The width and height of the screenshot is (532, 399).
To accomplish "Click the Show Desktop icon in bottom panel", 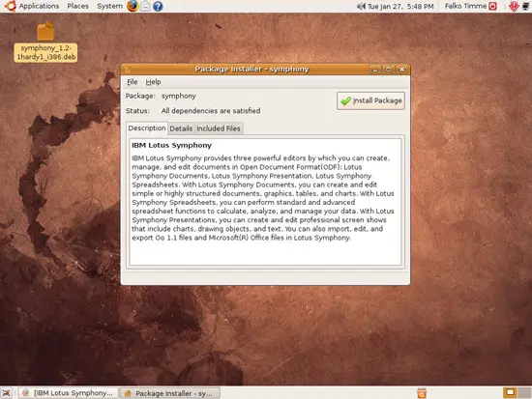I will [x=7, y=393].
